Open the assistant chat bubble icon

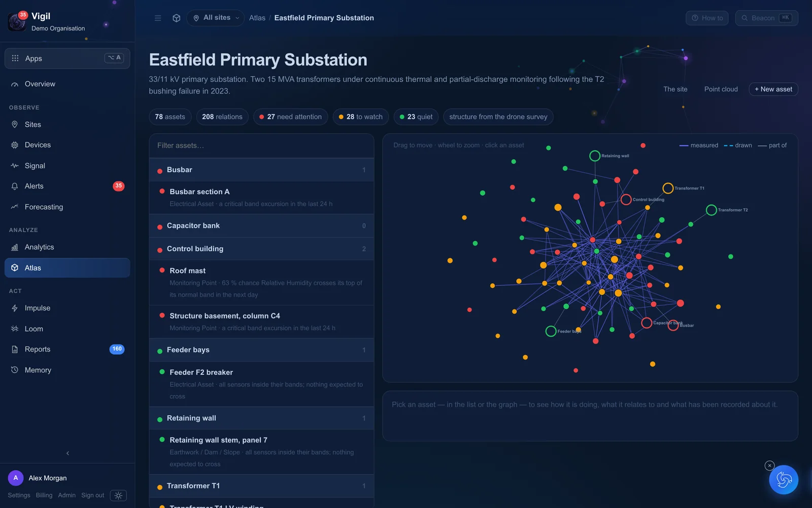[x=784, y=480]
